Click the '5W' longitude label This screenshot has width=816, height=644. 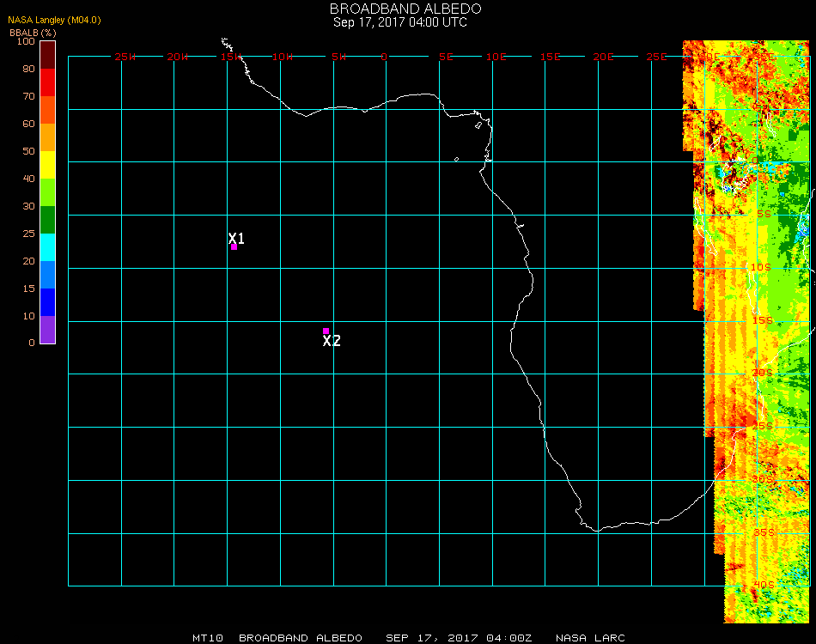click(338, 57)
